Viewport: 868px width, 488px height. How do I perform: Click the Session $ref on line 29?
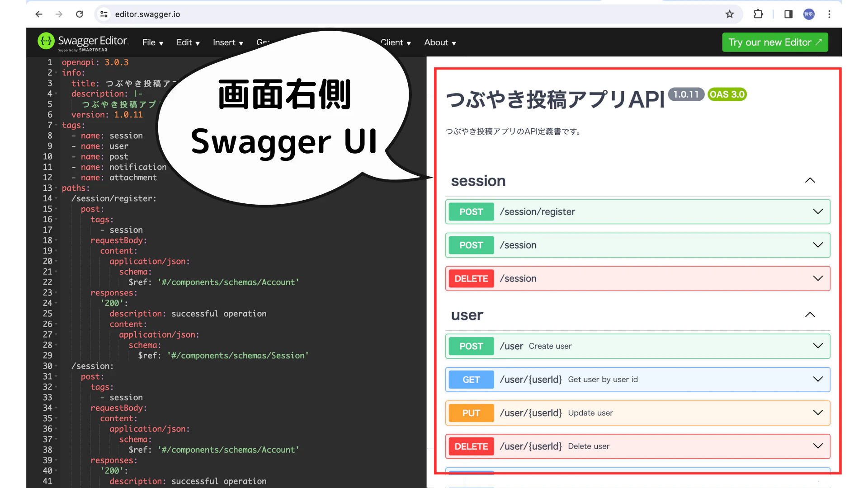(x=223, y=356)
